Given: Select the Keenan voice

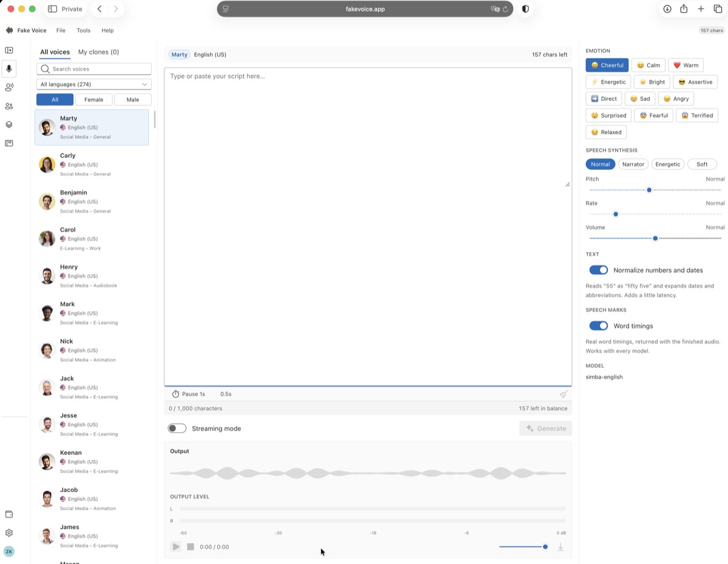Looking at the screenshot, I should click(92, 462).
